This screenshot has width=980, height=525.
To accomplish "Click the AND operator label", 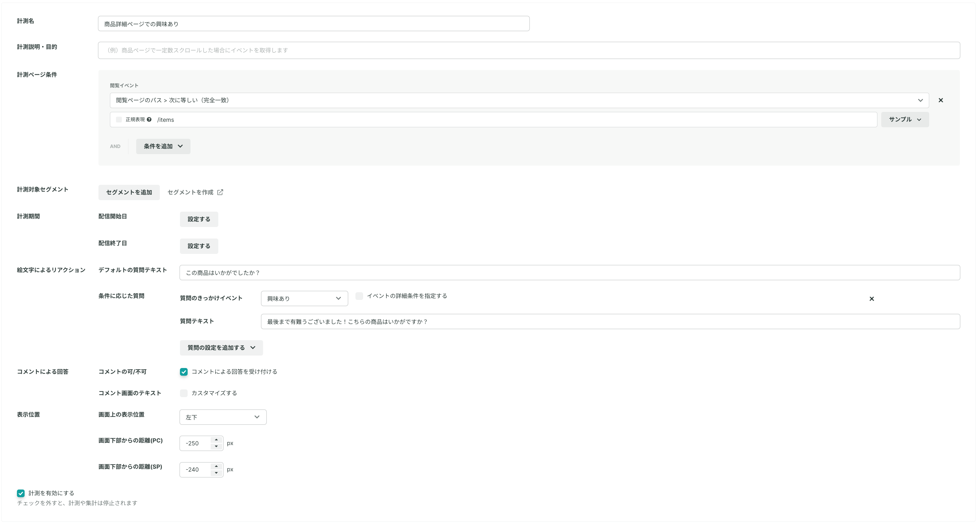I will point(115,146).
